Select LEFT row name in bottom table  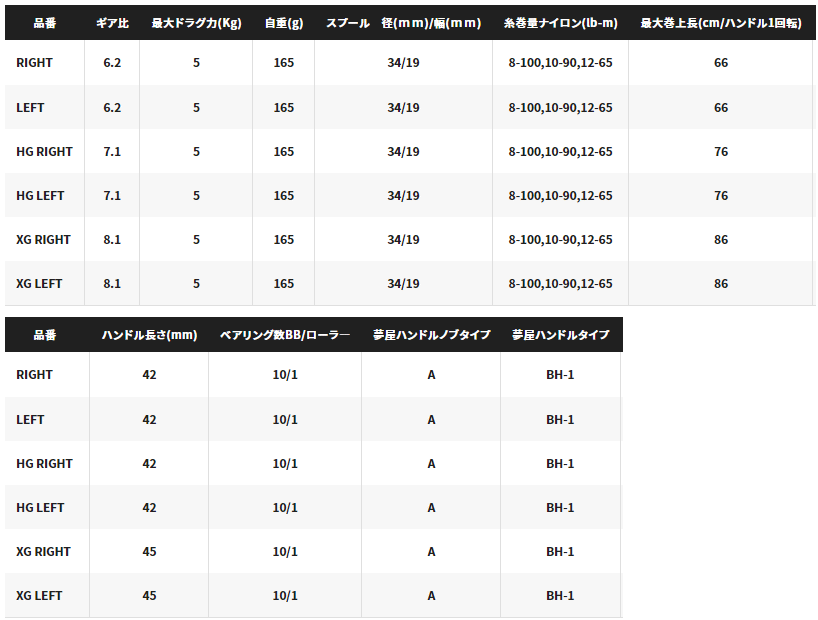[x=30, y=420]
